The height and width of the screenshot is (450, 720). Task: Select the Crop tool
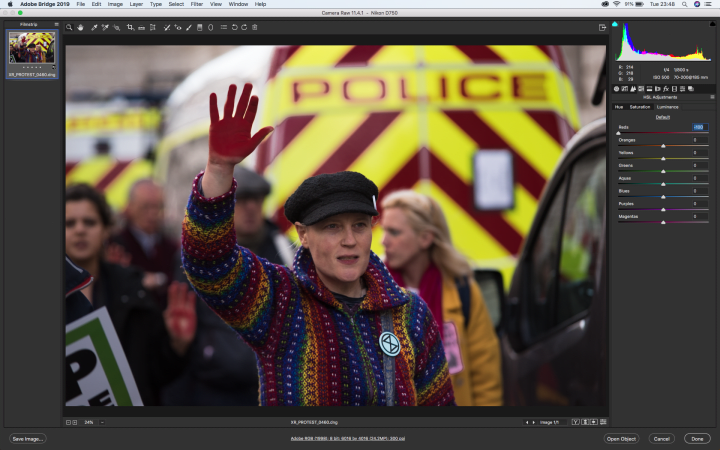click(x=130, y=28)
